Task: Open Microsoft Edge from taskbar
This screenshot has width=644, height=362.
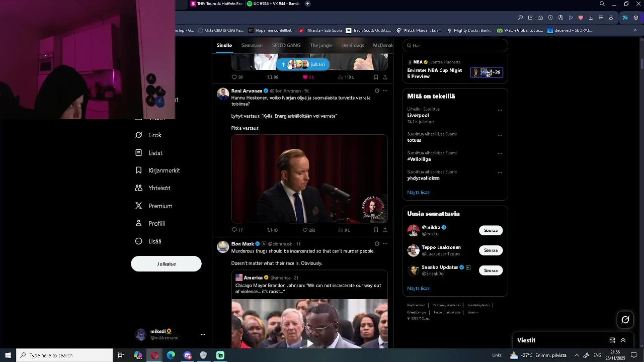Action: (171, 355)
